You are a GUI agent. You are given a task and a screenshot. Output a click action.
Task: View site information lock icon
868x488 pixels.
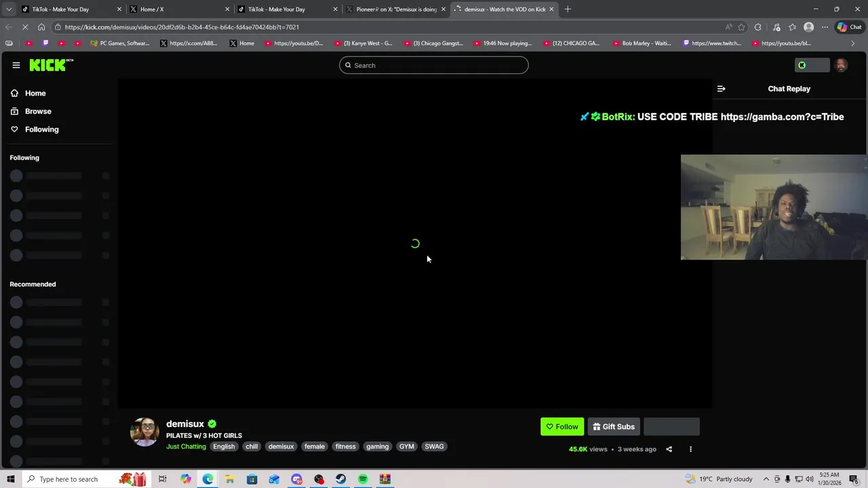coord(58,27)
